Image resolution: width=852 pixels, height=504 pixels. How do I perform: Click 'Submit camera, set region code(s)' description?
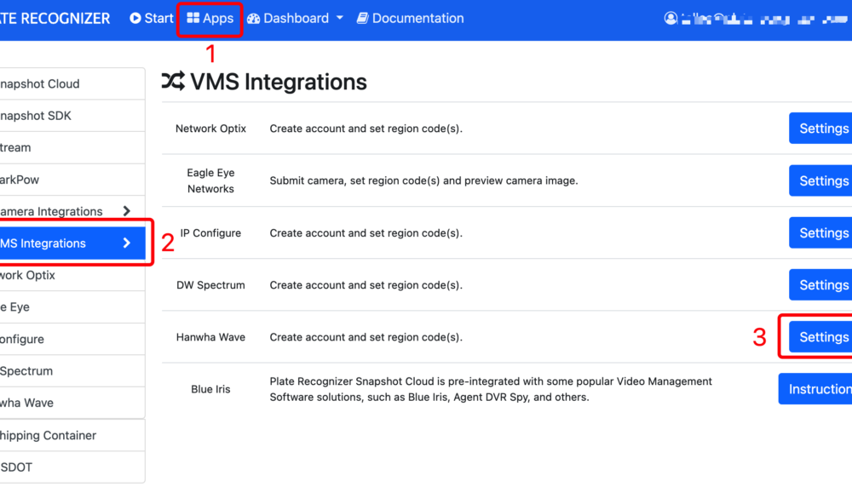point(423,180)
